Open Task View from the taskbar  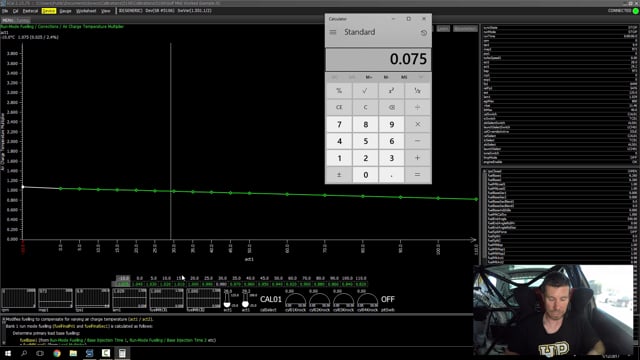(x=40, y=353)
